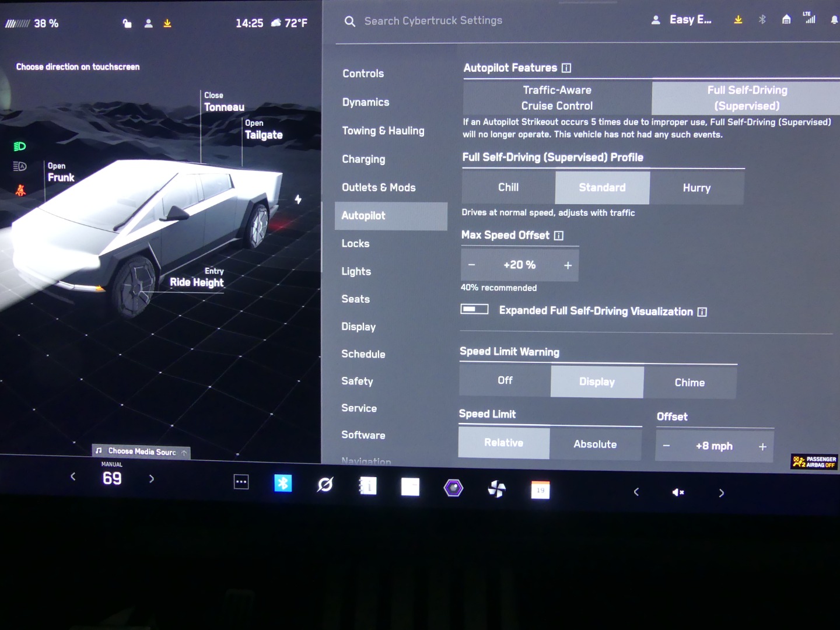This screenshot has width=840, height=630.
Task: Set FSD profile to Standard
Action: 602,188
